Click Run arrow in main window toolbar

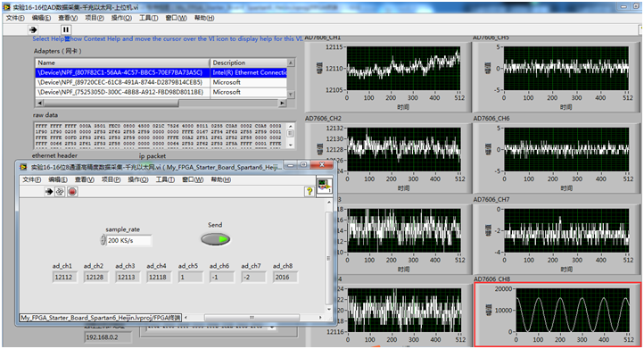click(33, 29)
